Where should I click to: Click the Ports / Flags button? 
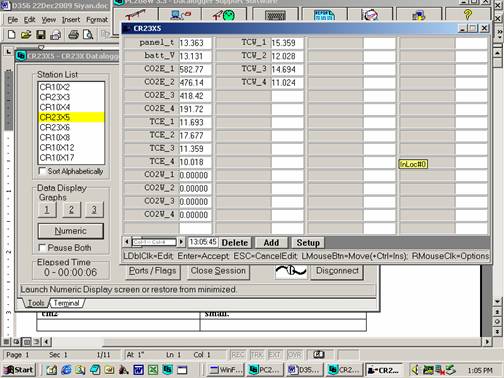pyautogui.click(x=152, y=271)
